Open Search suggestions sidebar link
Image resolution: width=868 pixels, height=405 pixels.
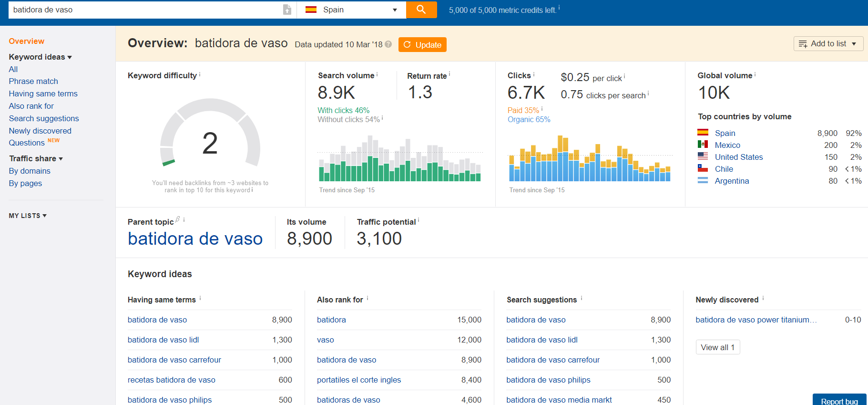pyautogui.click(x=44, y=118)
